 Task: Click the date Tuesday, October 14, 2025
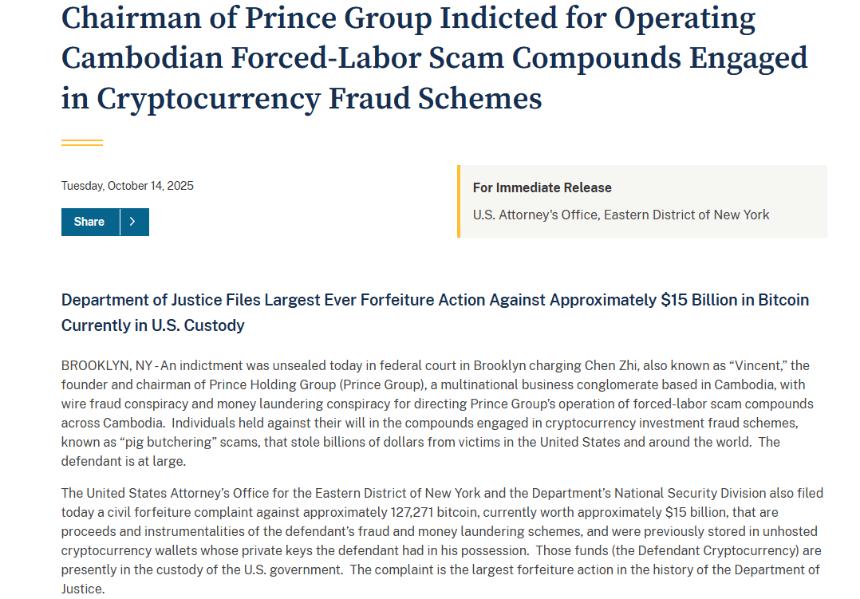click(x=127, y=186)
